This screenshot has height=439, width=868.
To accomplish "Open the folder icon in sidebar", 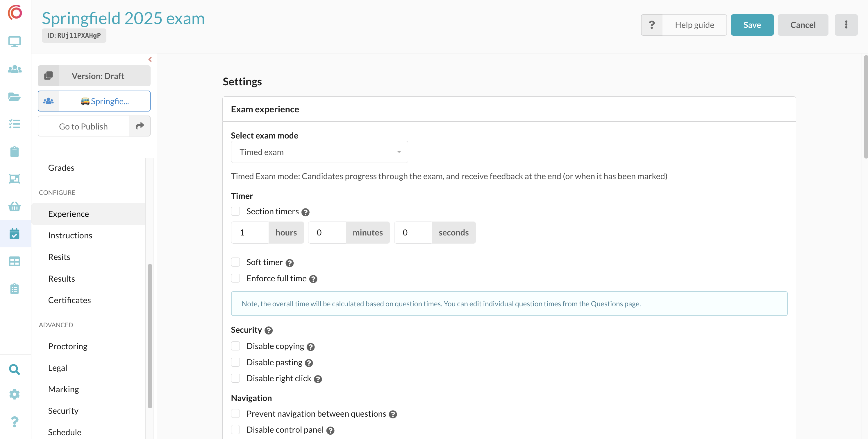I will (x=15, y=97).
